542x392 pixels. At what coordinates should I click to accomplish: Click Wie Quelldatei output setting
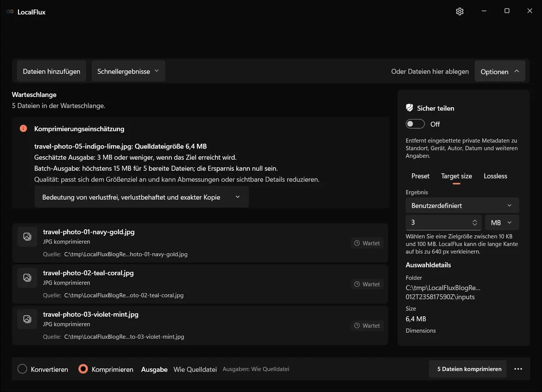point(196,369)
